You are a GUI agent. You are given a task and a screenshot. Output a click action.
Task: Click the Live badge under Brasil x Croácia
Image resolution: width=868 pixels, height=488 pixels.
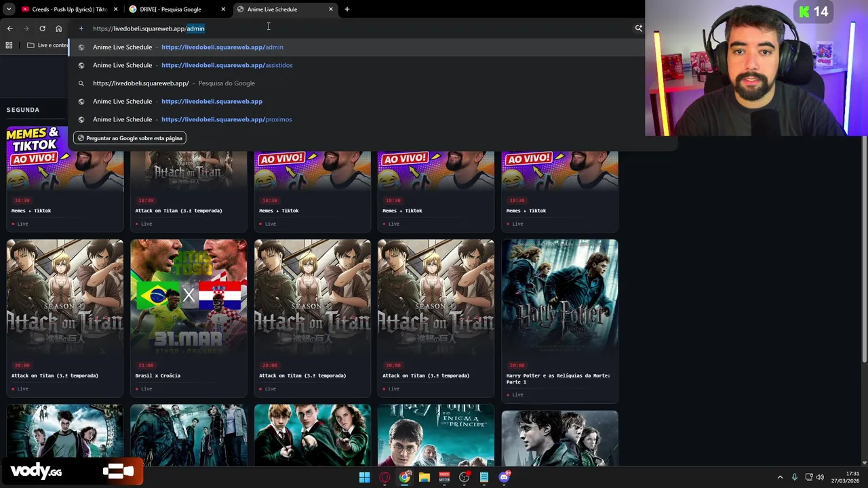[144, 389]
